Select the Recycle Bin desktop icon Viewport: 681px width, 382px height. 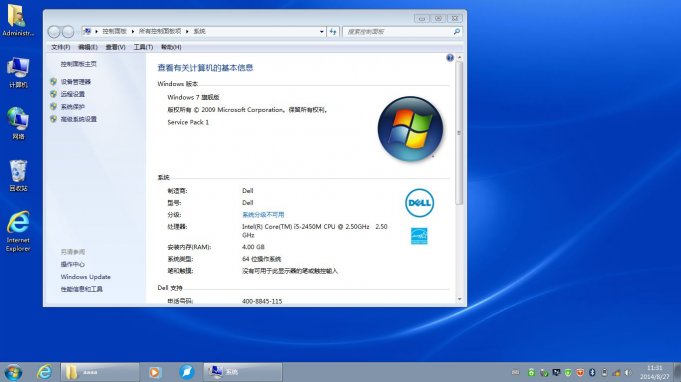[x=18, y=175]
